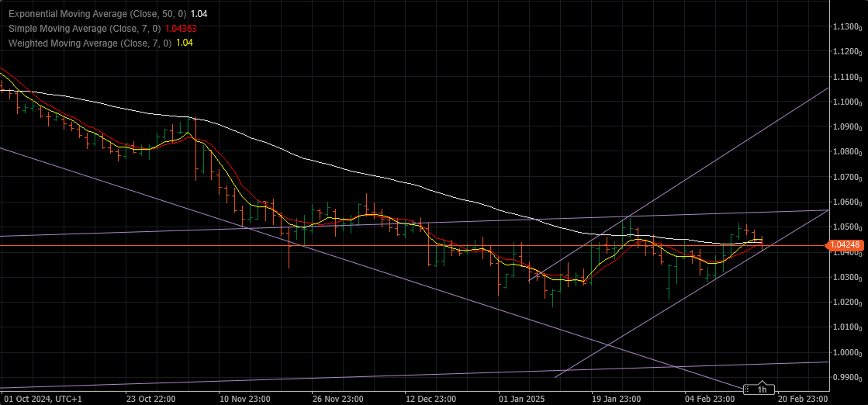Expand the caret above the 1h label
Viewport: 868px width, 405px height.
coord(763,382)
